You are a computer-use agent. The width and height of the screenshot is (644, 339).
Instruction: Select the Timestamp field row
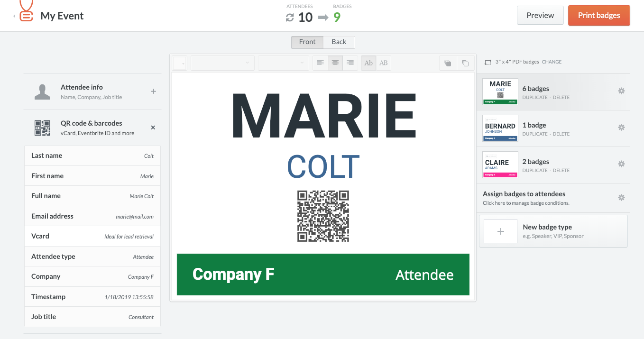coord(92,297)
